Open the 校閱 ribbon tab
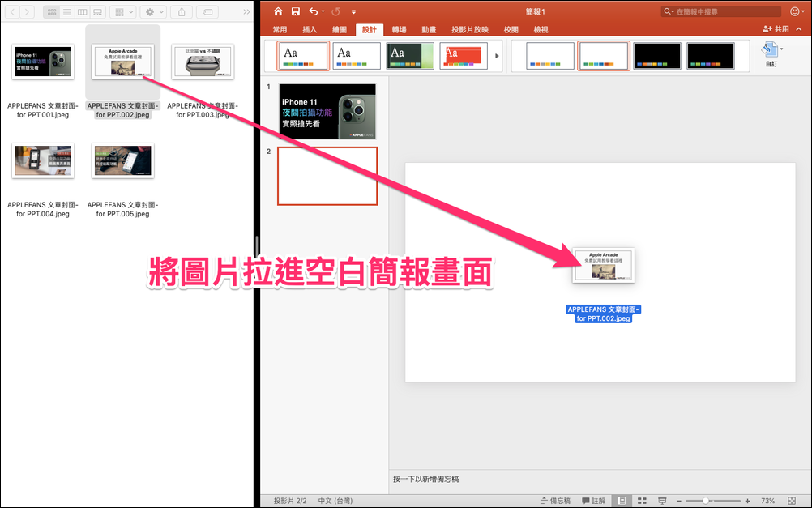The width and height of the screenshot is (812, 508). click(511, 29)
